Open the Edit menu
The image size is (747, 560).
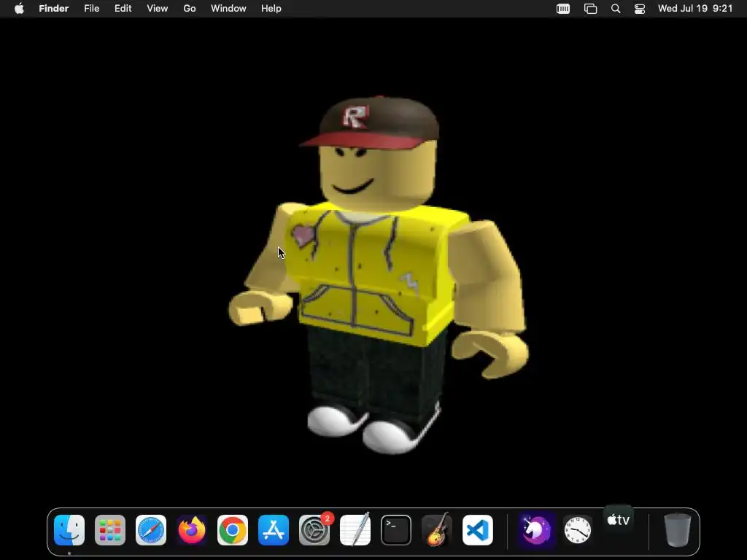123,9
